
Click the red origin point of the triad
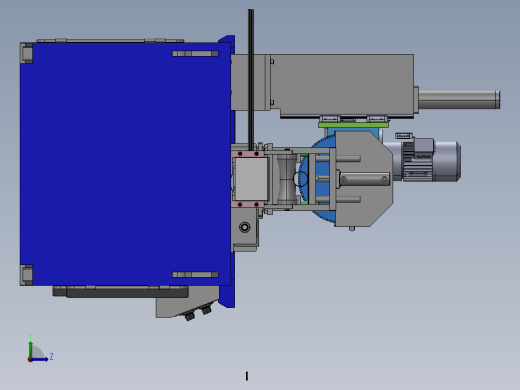click(30, 360)
